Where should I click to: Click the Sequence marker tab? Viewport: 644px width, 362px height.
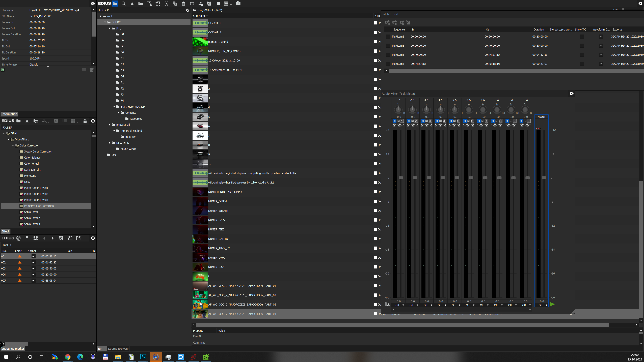coord(13,349)
